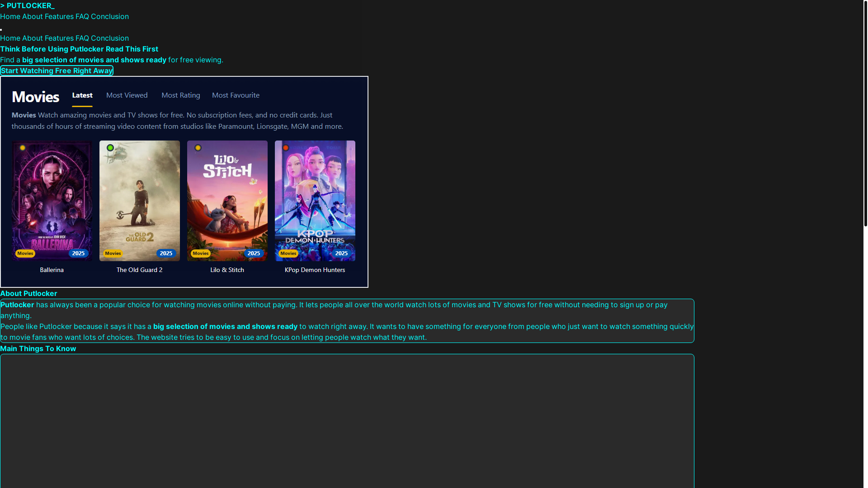Click 2025 year badge on Ballerina poster
The height and width of the screenshot is (488, 868).
click(79, 253)
